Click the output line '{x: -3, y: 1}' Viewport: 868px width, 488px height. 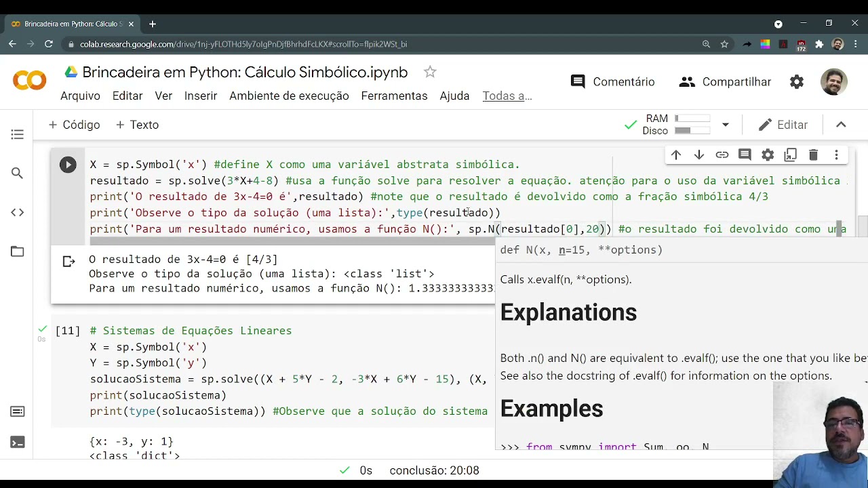pyautogui.click(x=132, y=441)
